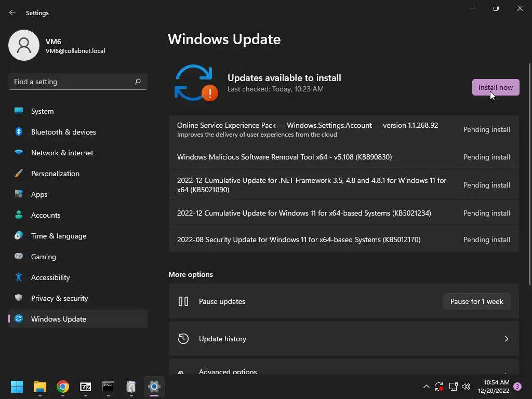Click the VM6@collabnet.local account email

[75, 51]
